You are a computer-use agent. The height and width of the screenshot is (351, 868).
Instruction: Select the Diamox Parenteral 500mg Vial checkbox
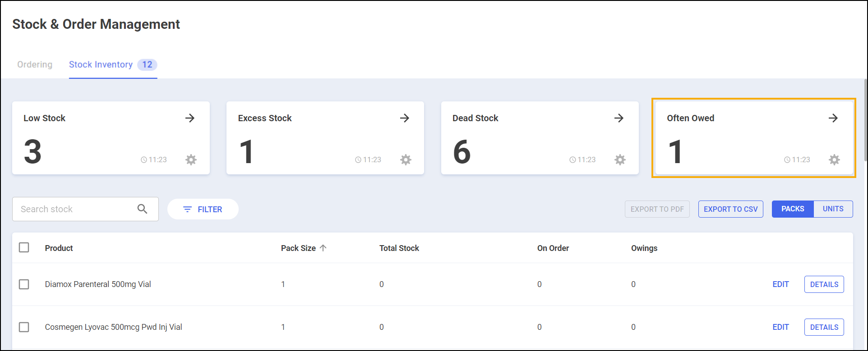(x=24, y=284)
